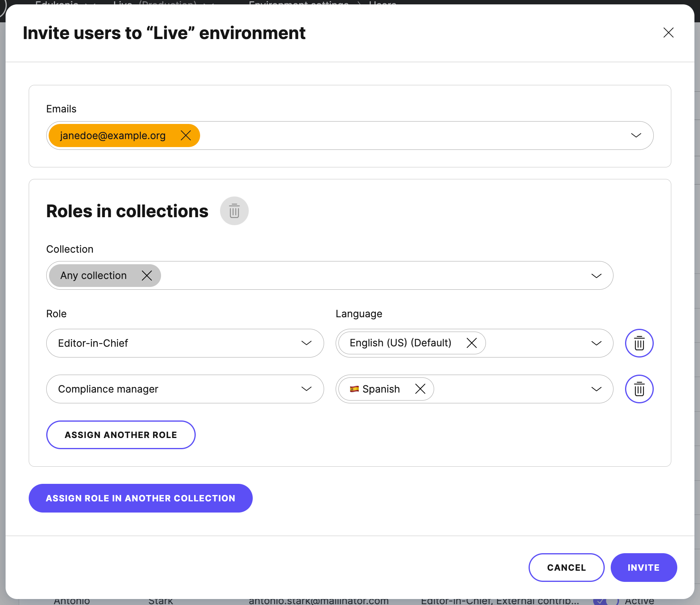Open the Editor-in-Chief role dropdown

pyautogui.click(x=306, y=343)
